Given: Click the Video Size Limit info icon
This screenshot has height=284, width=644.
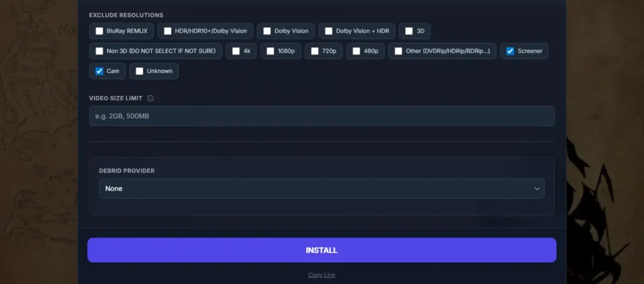Looking at the screenshot, I should pos(150,98).
